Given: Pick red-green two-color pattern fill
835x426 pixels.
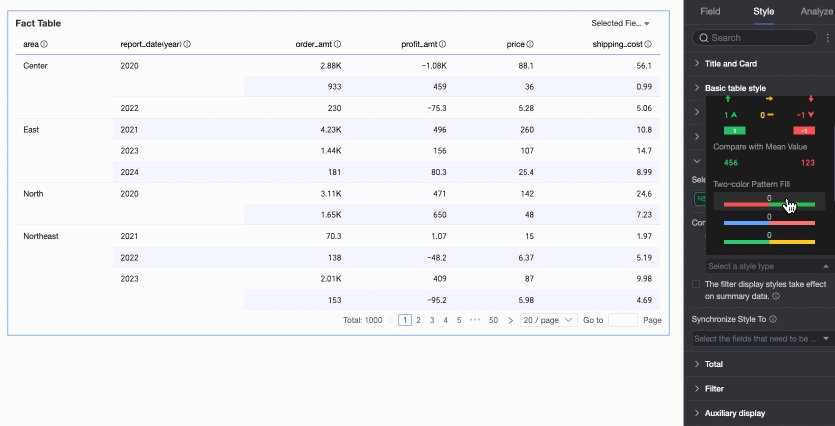Looking at the screenshot, I should pyautogui.click(x=769, y=201).
